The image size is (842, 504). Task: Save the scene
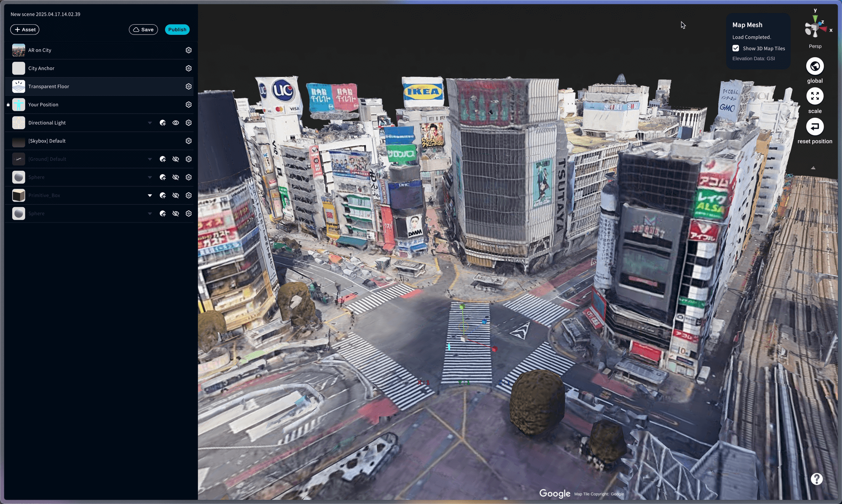point(143,29)
